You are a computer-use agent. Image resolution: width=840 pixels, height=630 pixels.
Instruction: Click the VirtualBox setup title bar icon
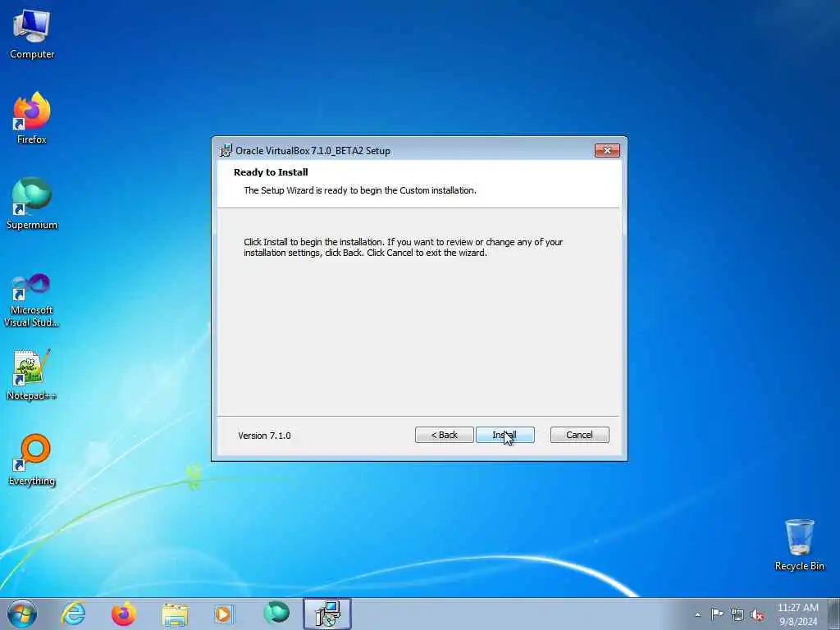pos(226,151)
